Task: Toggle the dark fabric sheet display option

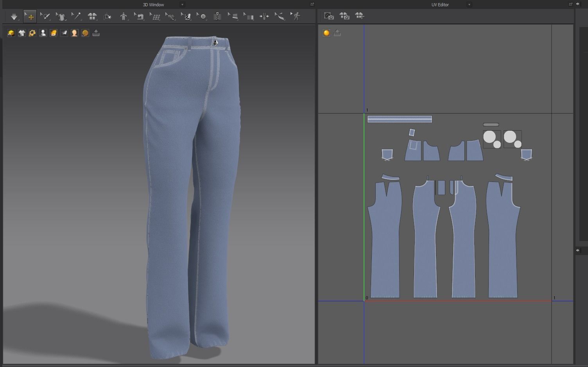Action: (64, 33)
